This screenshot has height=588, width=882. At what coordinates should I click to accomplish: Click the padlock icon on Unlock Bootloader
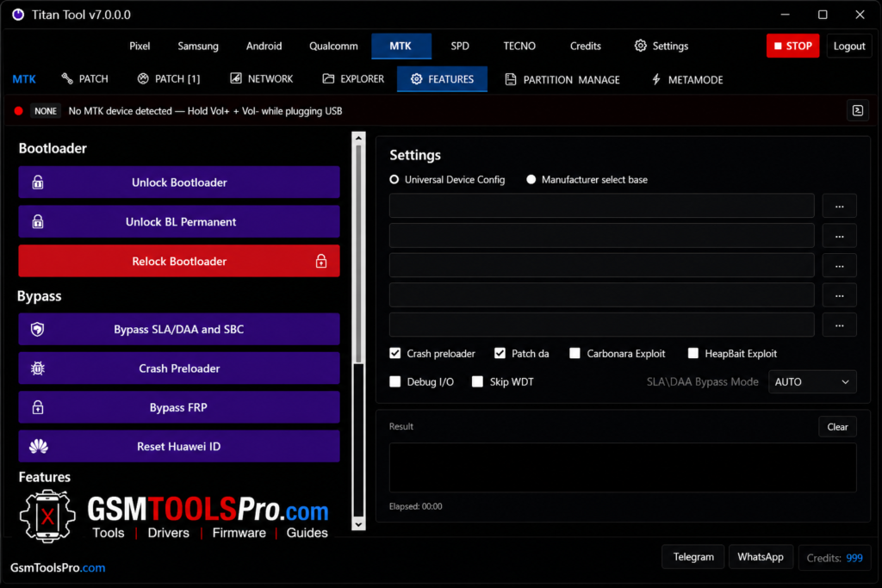(x=38, y=183)
